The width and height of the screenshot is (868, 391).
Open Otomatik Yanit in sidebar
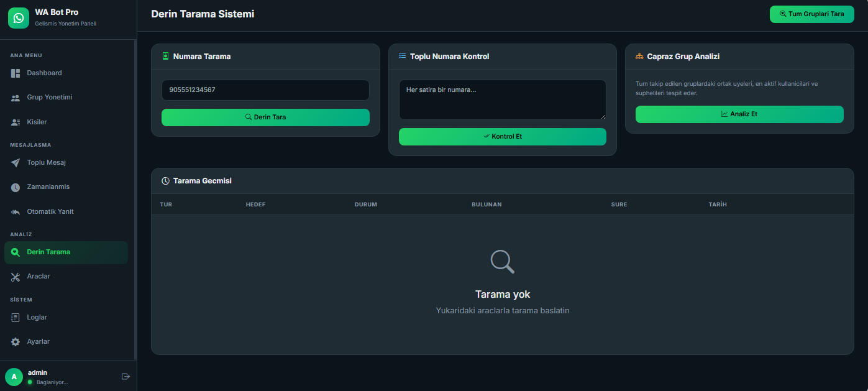50,211
